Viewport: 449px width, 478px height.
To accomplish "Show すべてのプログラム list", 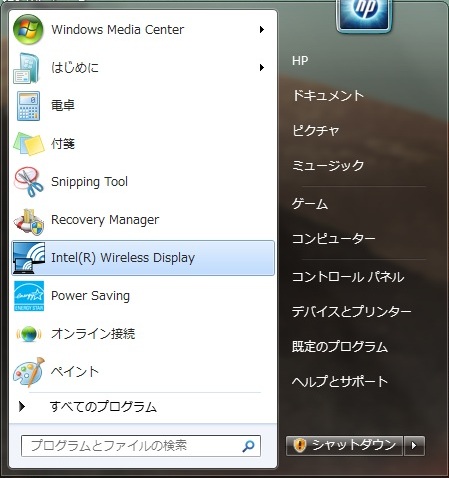I will point(103,407).
